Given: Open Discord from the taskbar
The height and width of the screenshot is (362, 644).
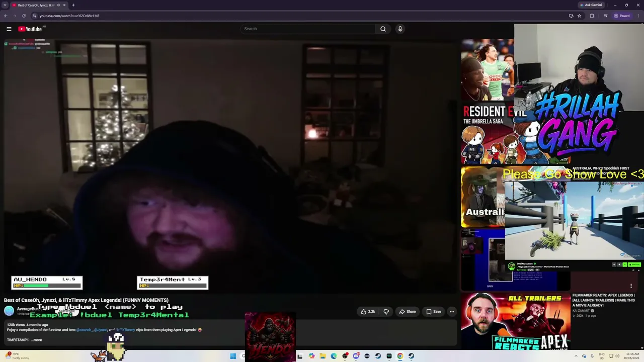Looking at the screenshot, I should pos(356,356).
